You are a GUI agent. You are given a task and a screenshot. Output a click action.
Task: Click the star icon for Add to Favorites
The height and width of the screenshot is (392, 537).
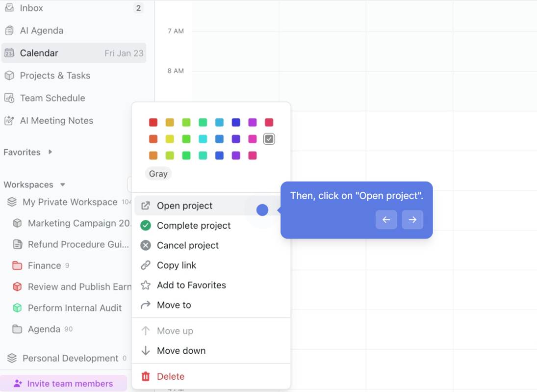(x=146, y=285)
